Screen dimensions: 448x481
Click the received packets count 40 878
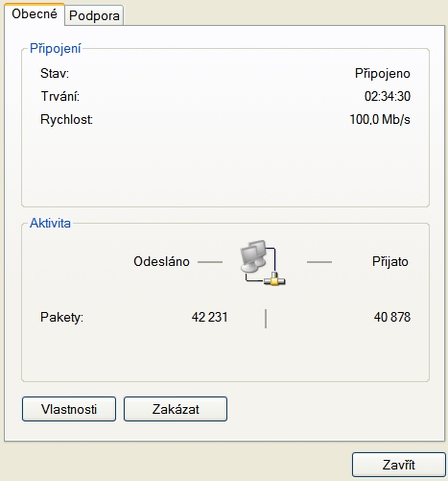tap(392, 317)
